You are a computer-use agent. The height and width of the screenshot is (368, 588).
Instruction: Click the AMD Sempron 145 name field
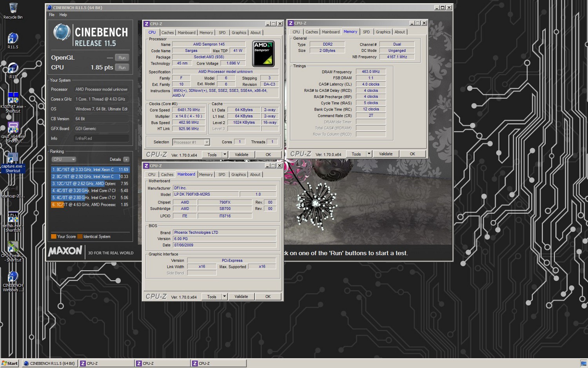(x=209, y=44)
